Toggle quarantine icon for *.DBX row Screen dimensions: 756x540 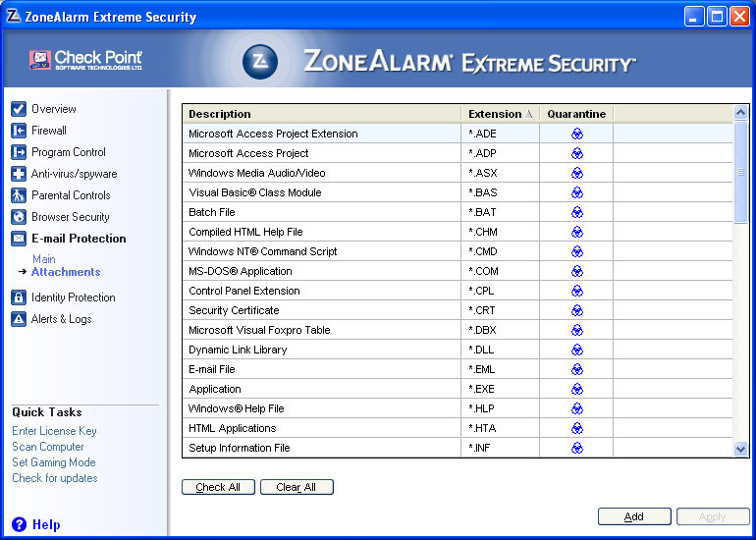[x=576, y=330]
